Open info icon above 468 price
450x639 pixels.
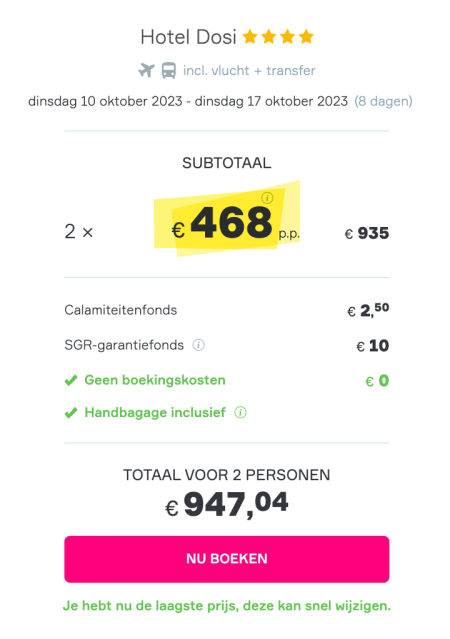(267, 198)
